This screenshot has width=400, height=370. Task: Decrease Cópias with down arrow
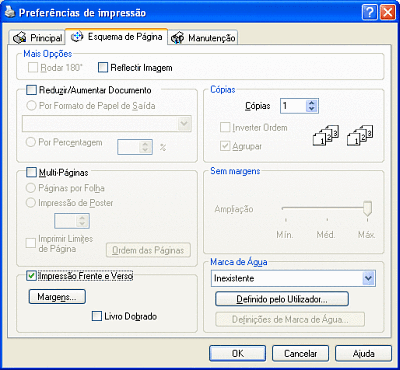[x=312, y=109]
